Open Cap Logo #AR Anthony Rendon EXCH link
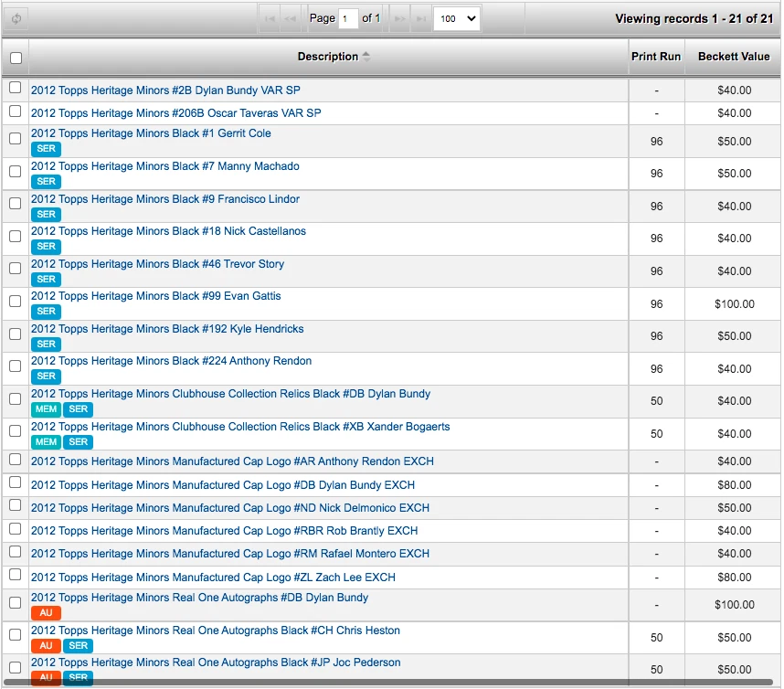784x689 pixels. [232, 461]
